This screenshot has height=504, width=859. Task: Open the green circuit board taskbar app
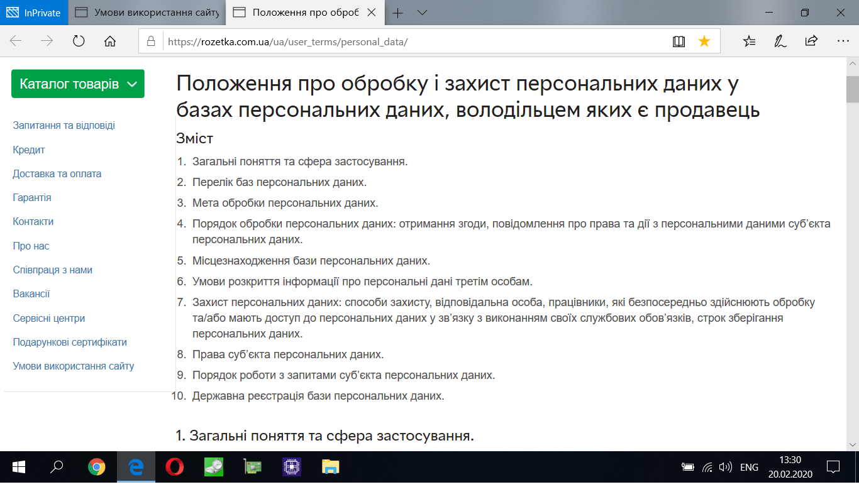[x=253, y=467]
